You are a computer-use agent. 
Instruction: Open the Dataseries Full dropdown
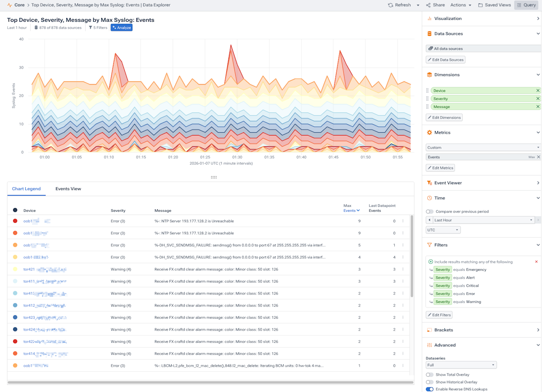[x=461, y=365]
